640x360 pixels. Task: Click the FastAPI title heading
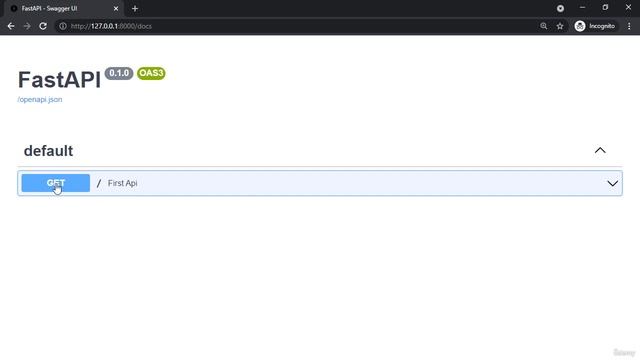coord(59,80)
